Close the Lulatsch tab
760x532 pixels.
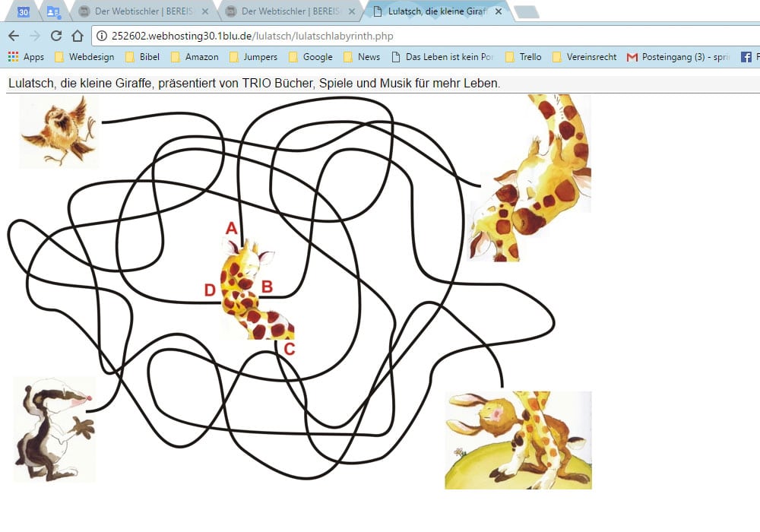[499, 11]
